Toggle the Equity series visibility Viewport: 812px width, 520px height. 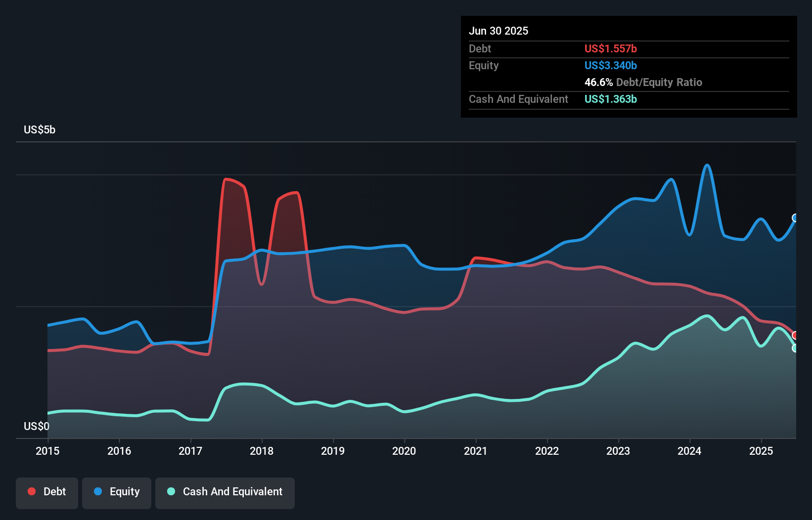(117, 492)
